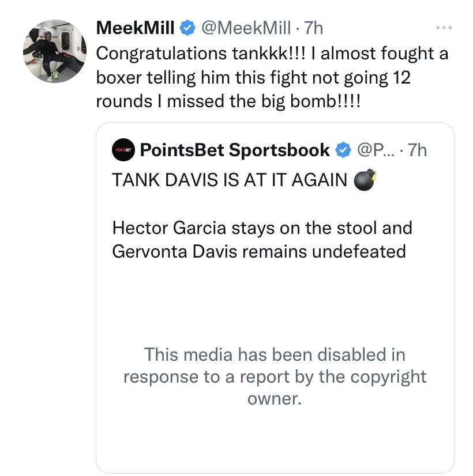Click PointsBet Sportsbook's verified badge
The width and height of the screenshot is (473, 476).
[x=343, y=150]
